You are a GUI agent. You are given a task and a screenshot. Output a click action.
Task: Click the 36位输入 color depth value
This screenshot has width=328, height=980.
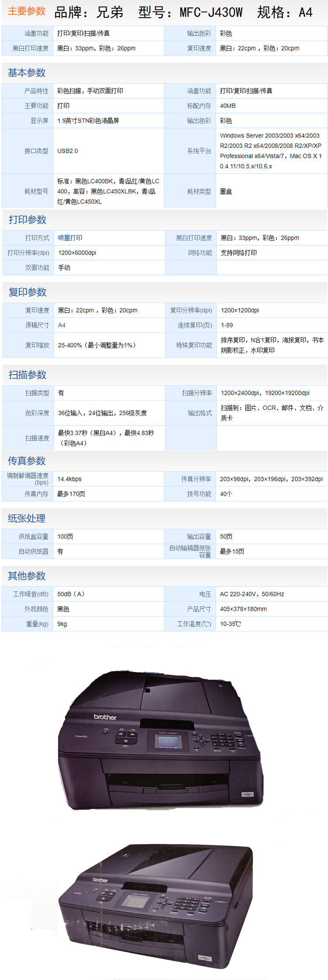102,413
